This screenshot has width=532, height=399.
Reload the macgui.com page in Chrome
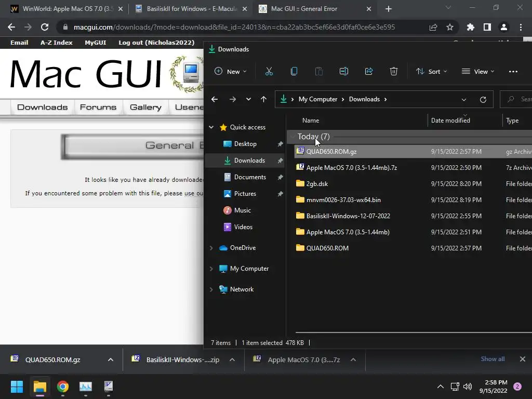click(x=45, y=27)
